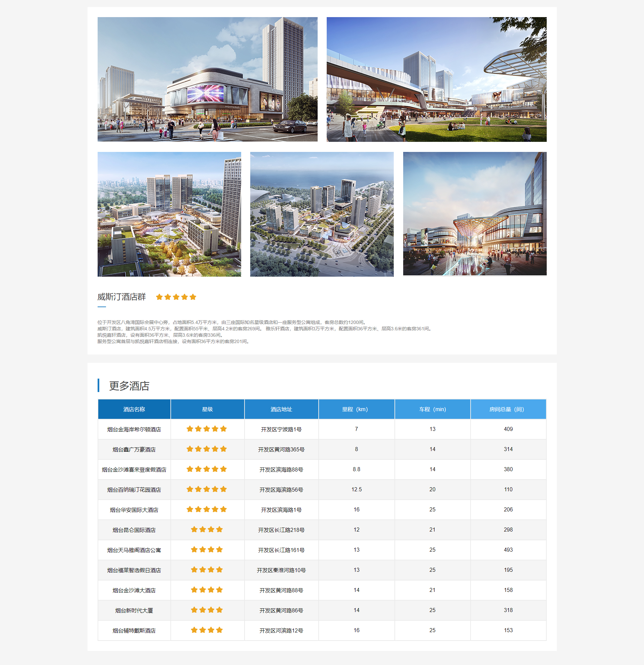Click the star rating for 烟台辅特戴斯酒店
The width and height of the screenshot is (644, 665).
click(207, 630)
